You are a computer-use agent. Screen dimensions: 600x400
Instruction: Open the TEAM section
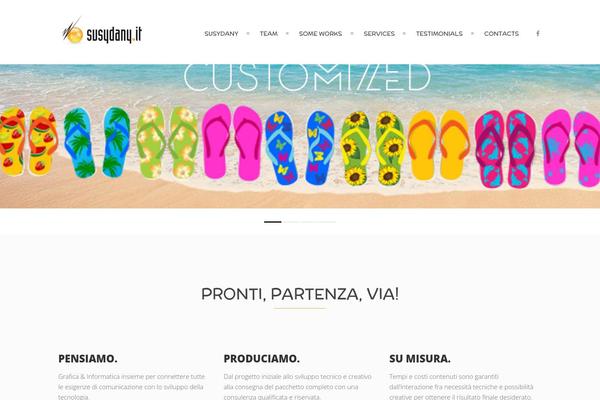(x=269, y=34)
